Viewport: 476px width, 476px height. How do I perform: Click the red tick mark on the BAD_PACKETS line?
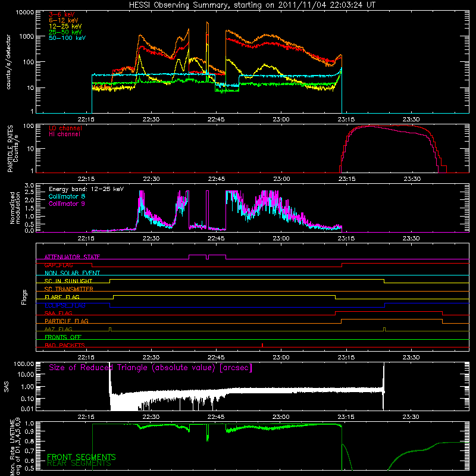pos(262,345)
